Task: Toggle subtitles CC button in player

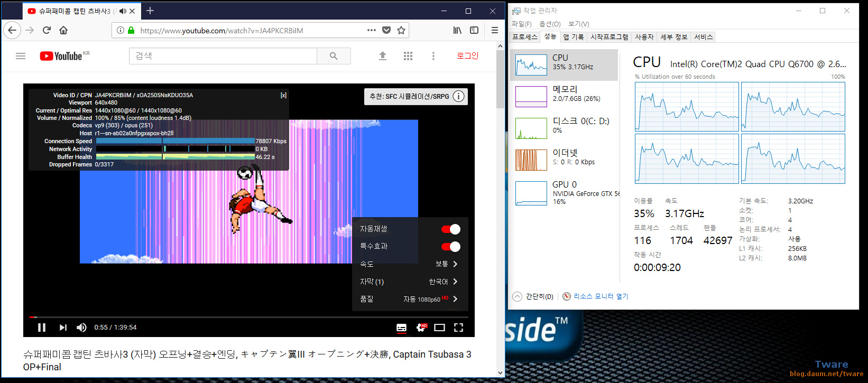Action: click(402, 328)
